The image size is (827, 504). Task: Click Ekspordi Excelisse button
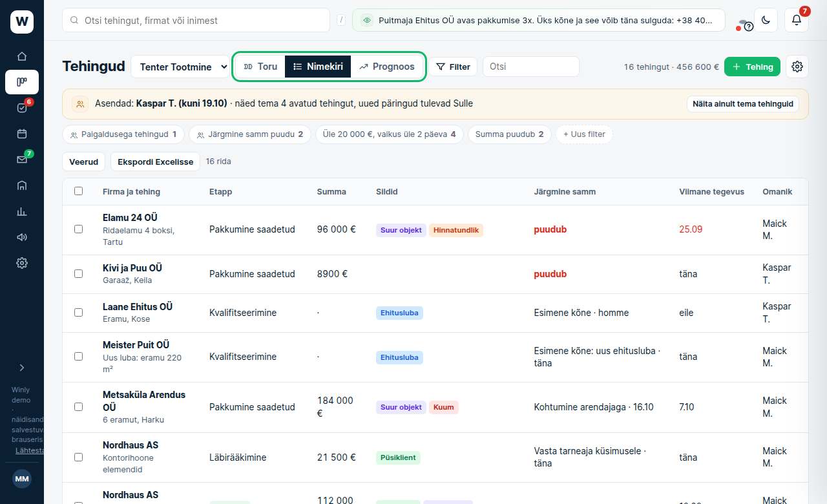tap(155, 162)
